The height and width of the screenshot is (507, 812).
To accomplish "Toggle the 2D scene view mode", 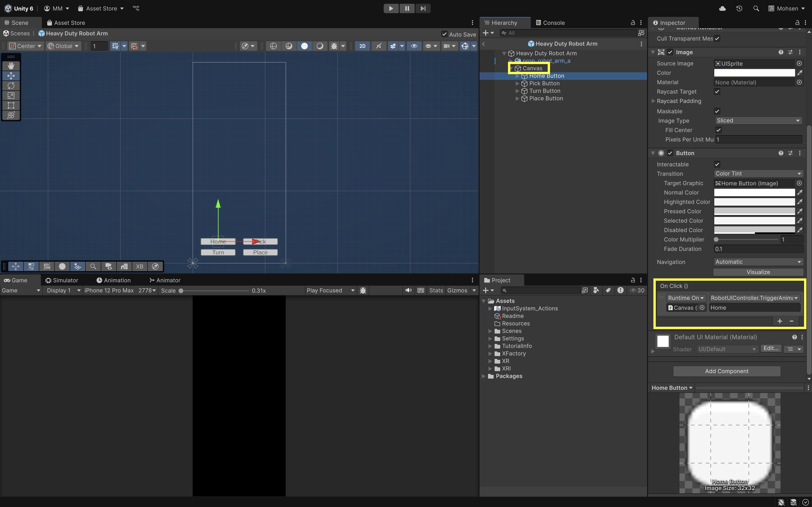I will point(362,46).
